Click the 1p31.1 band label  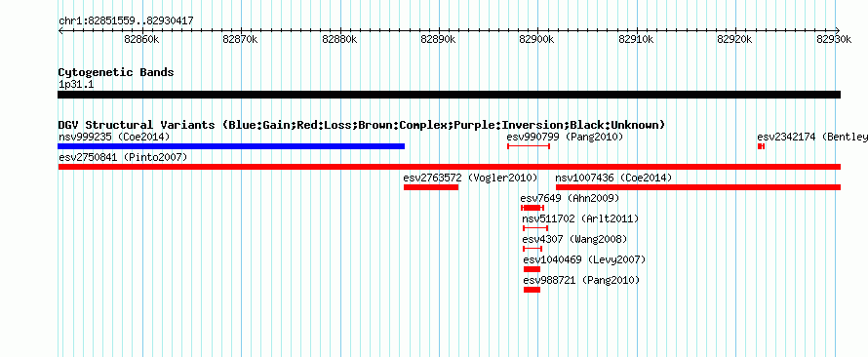pos(76,84)
